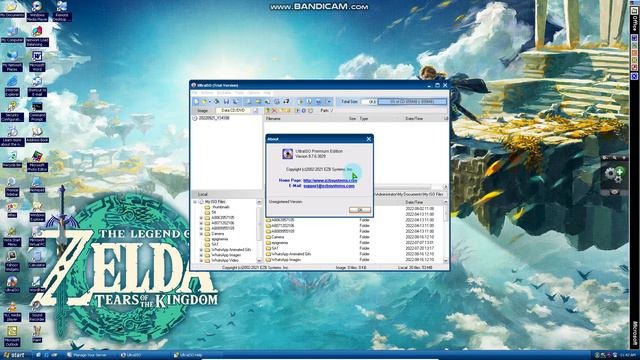
Task: Click the Open CD/DVD disc toolbar icon
Action: pyautogui.click(x=216, y=102)
